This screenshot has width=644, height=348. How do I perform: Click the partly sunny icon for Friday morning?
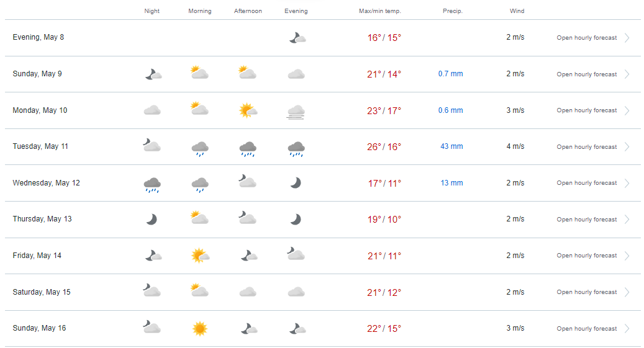coord(201,256)
